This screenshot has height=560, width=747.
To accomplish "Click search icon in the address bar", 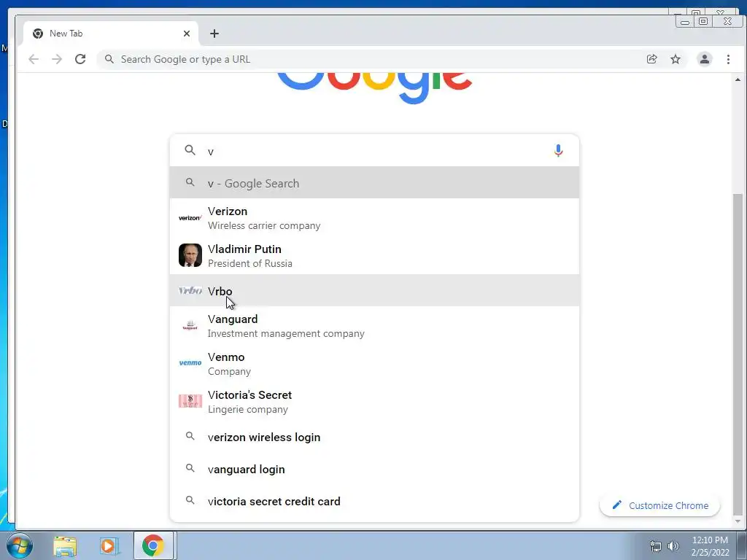I will coord(109,59).
